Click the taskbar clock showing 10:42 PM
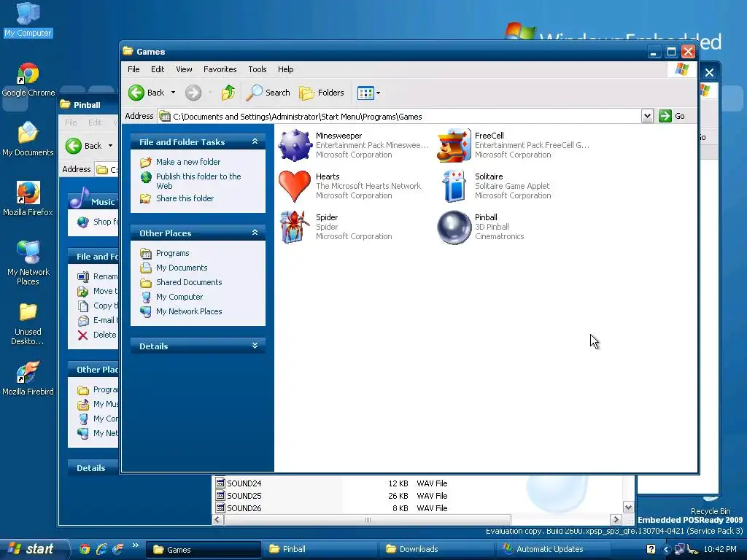 tap(720, 549)
